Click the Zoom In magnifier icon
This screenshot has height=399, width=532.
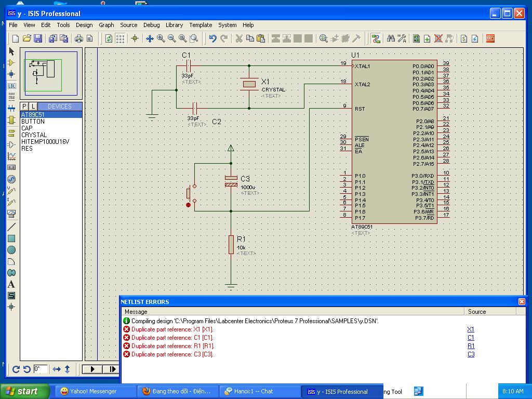pyautogui.click(x=161, y=38)
